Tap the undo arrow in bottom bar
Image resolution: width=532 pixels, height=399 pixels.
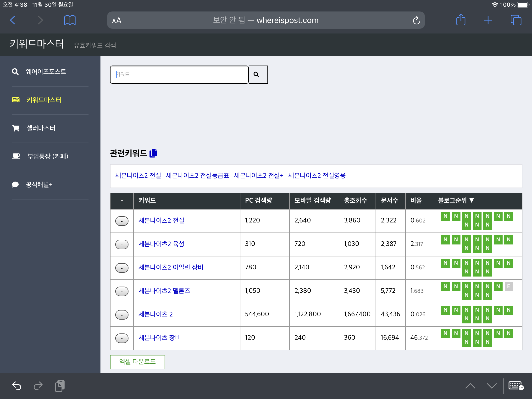pos(17,386)
